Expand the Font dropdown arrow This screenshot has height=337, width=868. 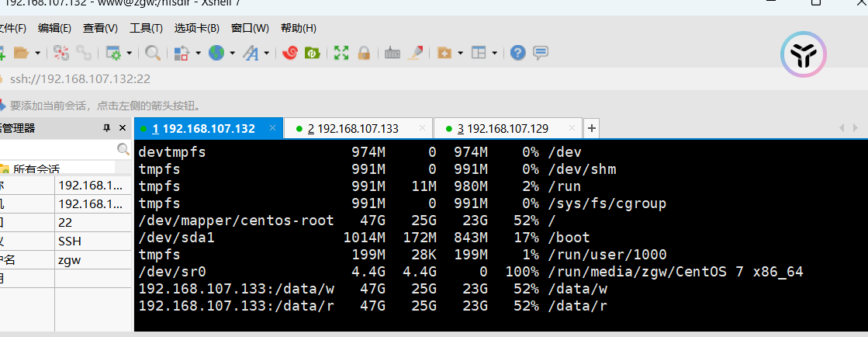tap(266, 54)
